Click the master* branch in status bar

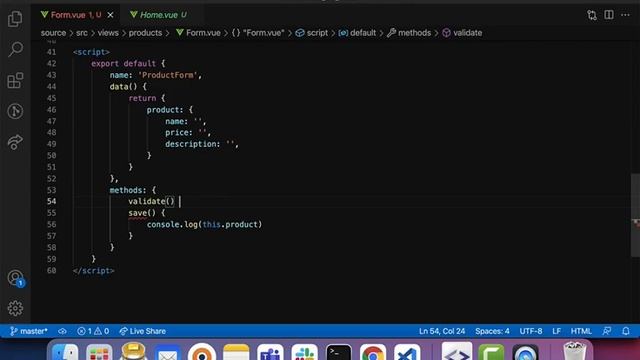pos(29,331)
